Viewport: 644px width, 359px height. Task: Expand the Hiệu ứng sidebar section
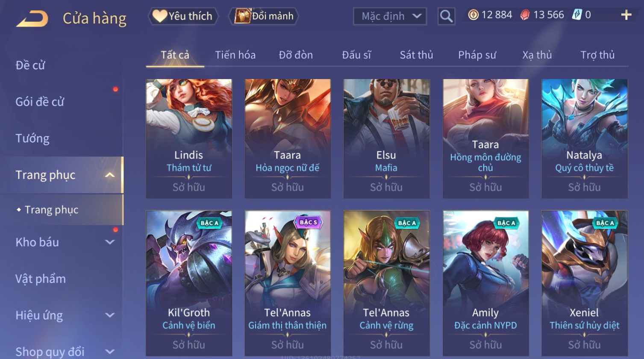pyautogui.click(x=110, y=315)
